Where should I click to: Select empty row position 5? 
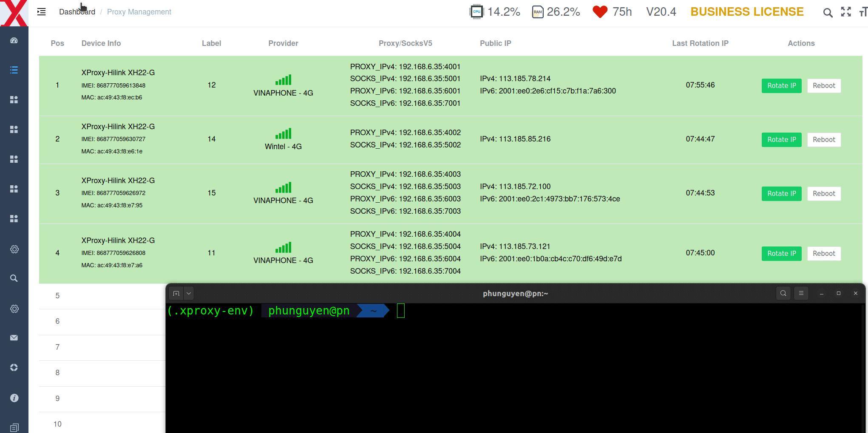pyautogui.click(x=102, y=296)
